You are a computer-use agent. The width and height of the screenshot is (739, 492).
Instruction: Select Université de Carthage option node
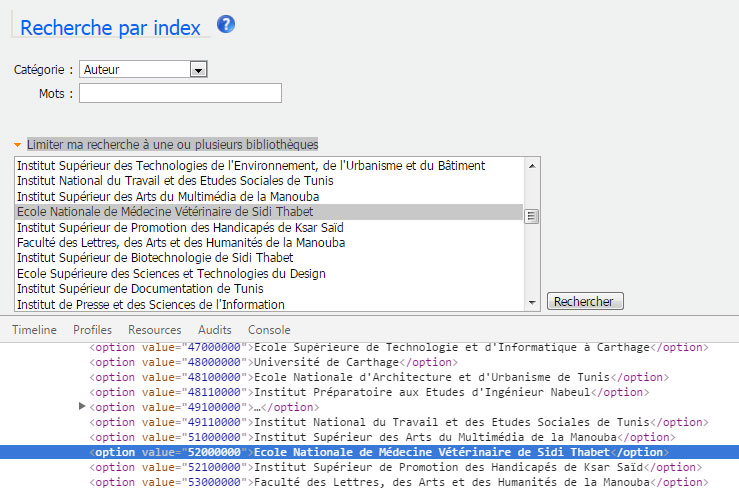tap(273, 362)
